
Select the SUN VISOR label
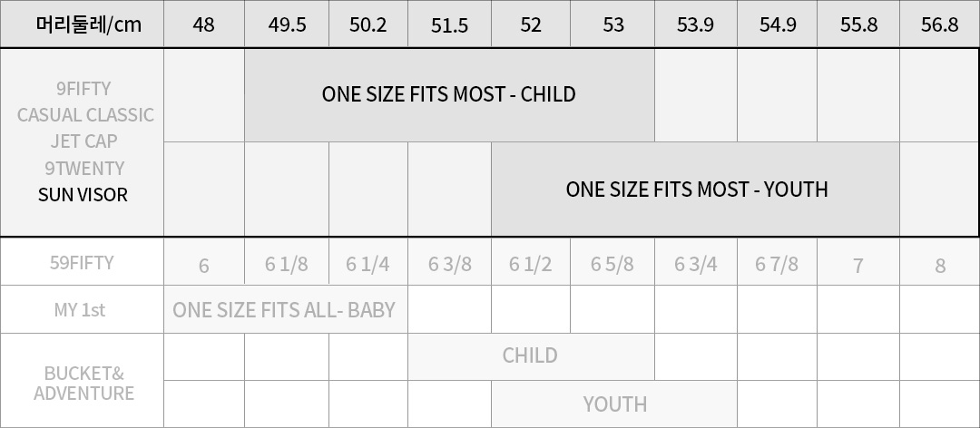point(83,194)
